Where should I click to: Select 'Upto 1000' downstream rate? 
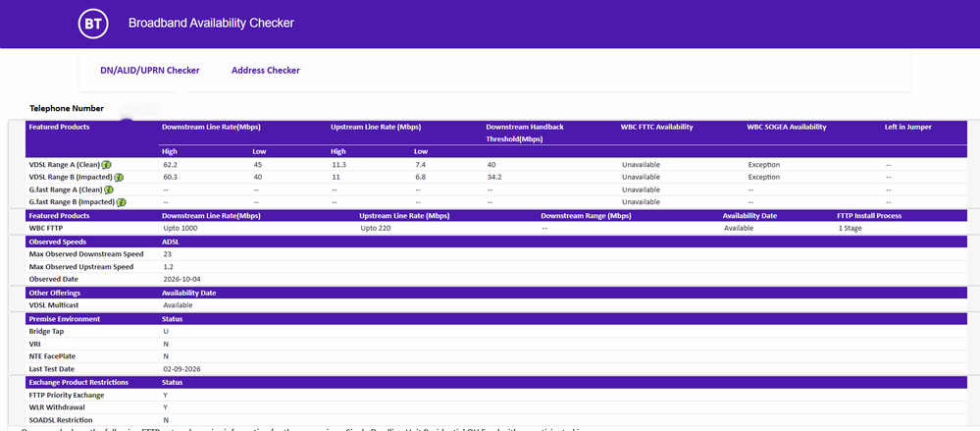point(180,229)
